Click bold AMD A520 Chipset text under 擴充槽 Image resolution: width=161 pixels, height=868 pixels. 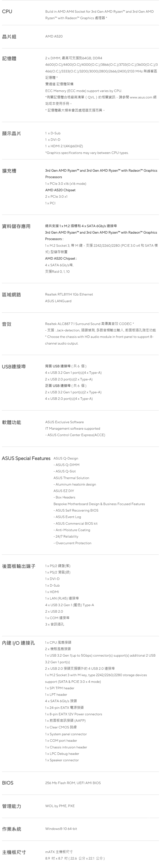coord(60,190)
